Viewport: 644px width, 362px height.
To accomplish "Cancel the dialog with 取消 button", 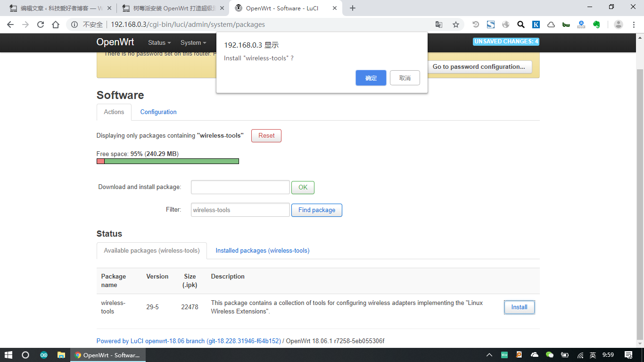I will point(405,78).
